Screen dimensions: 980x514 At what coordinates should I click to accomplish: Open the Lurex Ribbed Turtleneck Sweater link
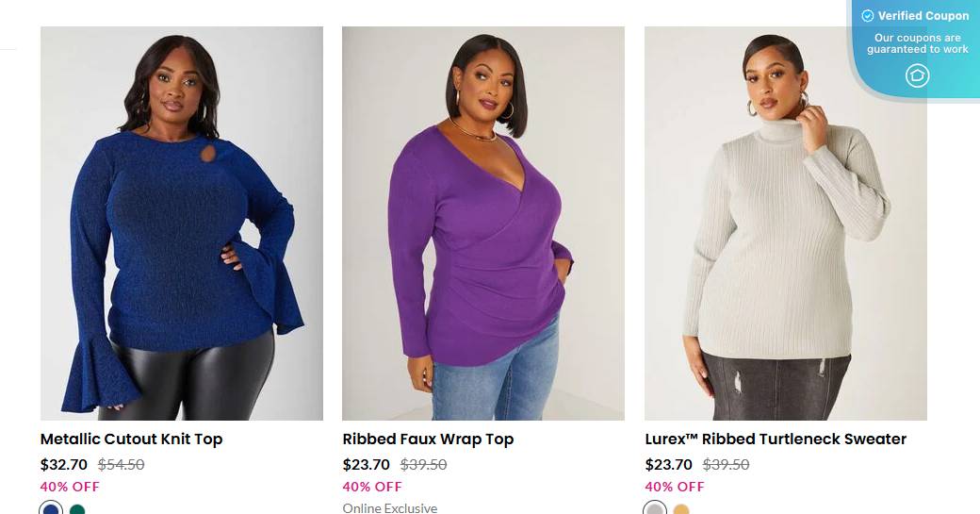[x=776, y=439]
